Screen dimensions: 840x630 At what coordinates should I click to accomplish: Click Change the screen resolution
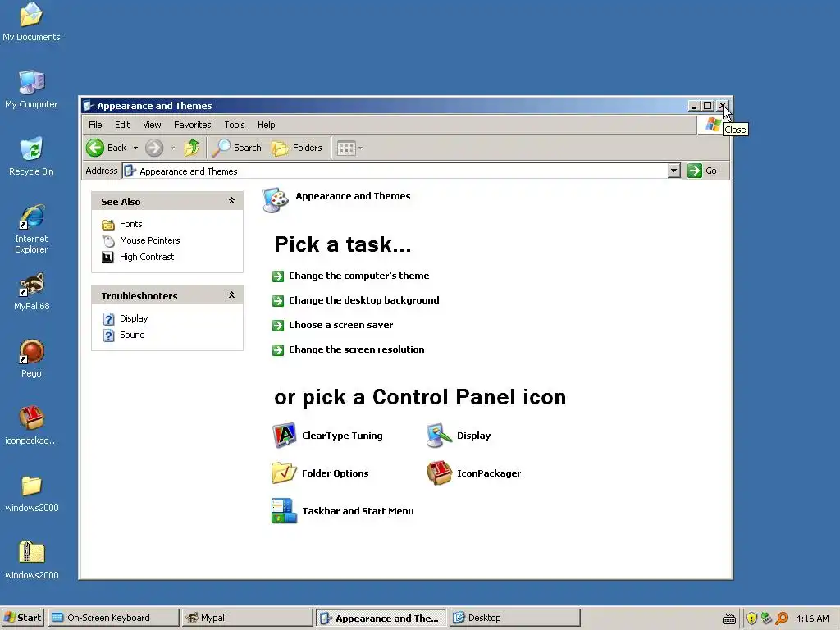[356, 349]
